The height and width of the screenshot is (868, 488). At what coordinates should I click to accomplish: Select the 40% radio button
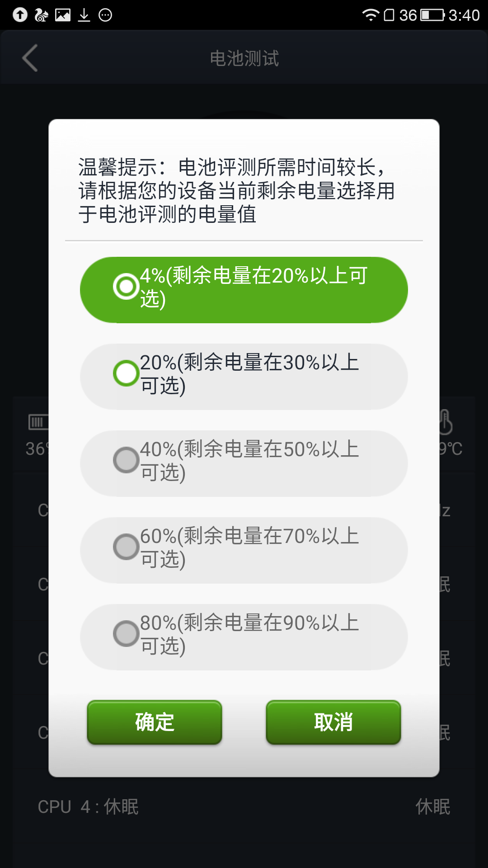coord(126,460)
